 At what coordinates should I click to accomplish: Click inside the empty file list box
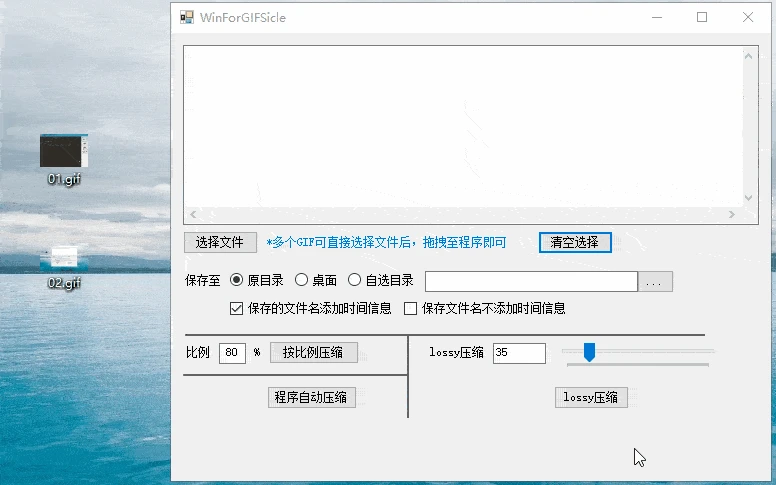click(464, 127)
